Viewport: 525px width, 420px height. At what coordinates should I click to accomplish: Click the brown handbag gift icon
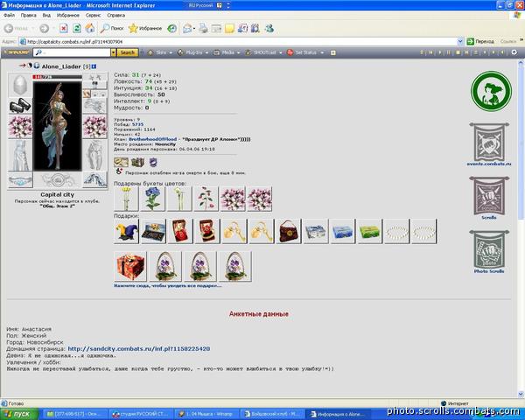[289, 231]
